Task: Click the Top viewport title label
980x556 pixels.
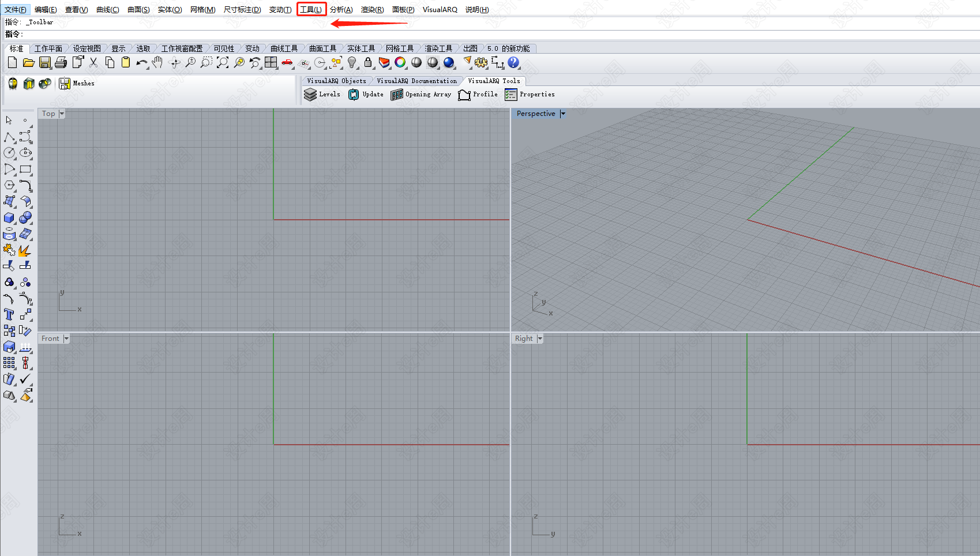Action: [x=48, y=114]
